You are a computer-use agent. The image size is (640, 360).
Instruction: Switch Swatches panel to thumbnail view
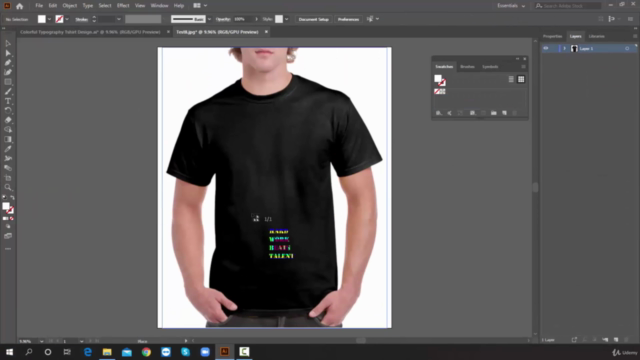(521, 79)
